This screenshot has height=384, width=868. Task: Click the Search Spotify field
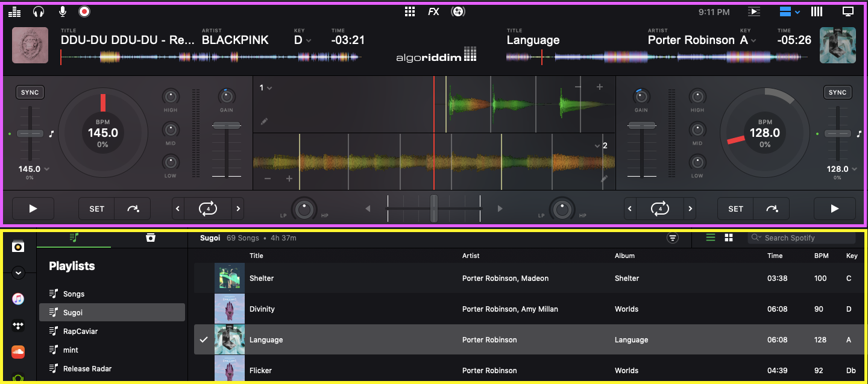[801, 238]
